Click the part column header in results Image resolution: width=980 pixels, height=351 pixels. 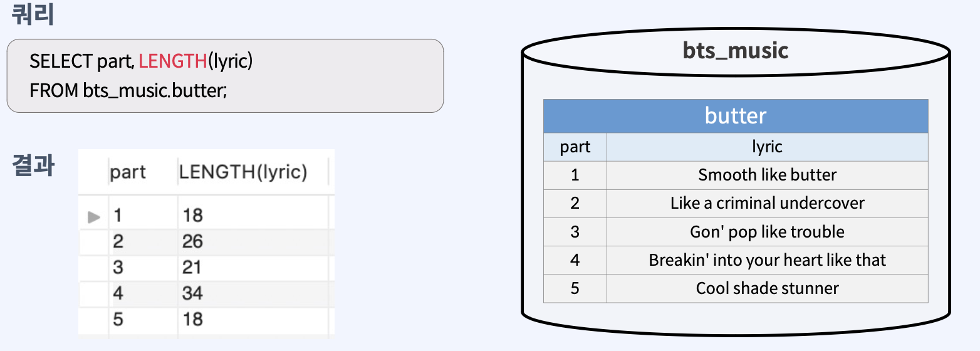[128, 172]
